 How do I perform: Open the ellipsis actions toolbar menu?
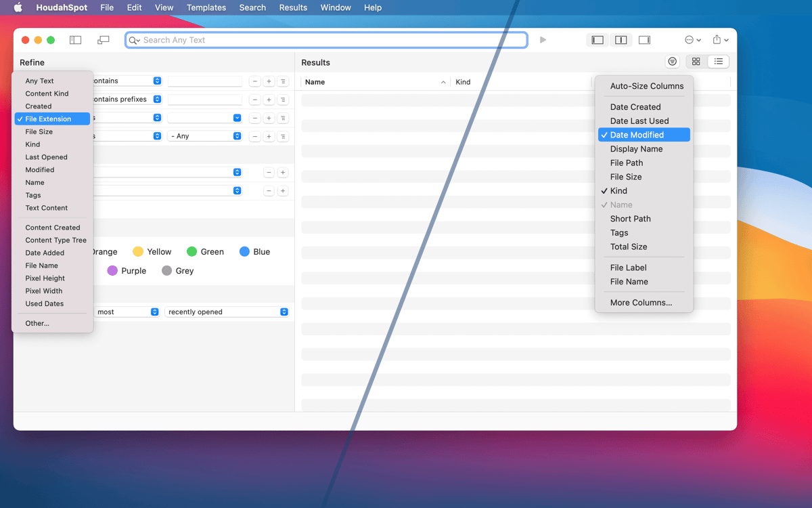coord(693,40)
